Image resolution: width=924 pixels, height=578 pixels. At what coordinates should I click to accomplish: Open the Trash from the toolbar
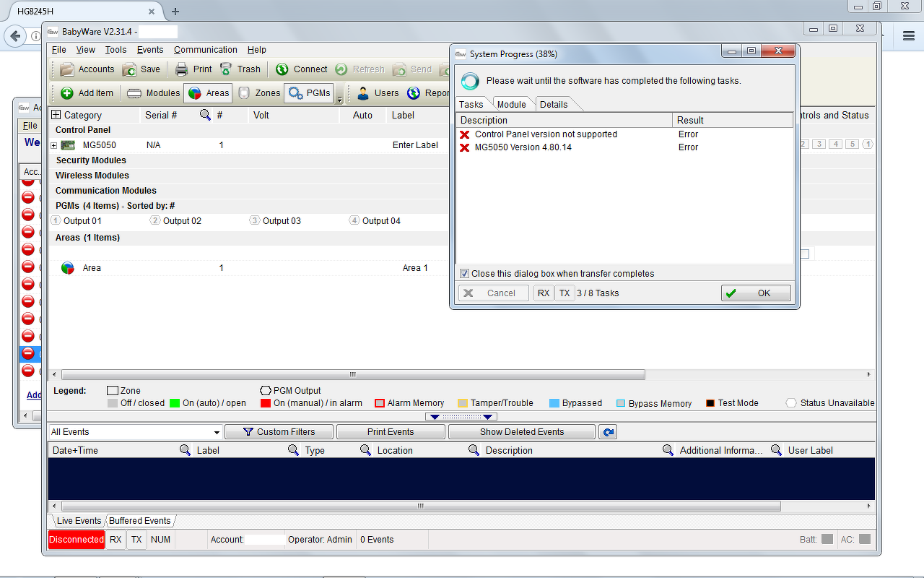pyautogui.click(x=240, y=69)
